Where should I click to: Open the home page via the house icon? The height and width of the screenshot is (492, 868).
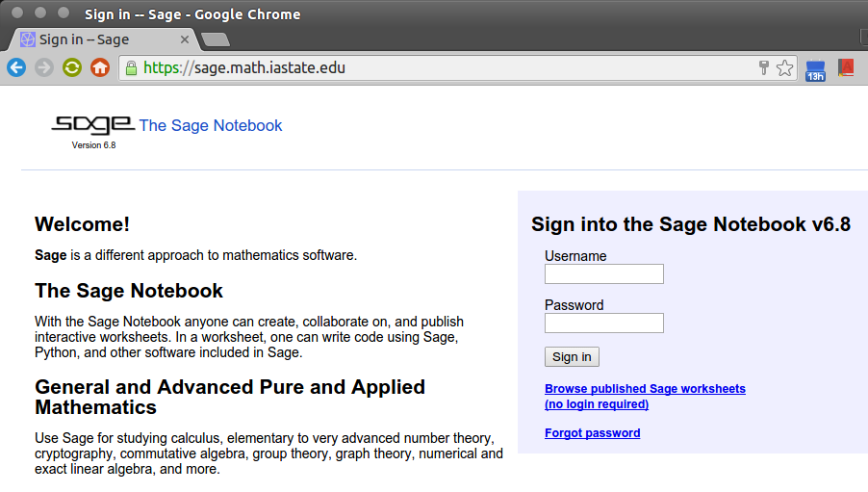click(100, 67)
